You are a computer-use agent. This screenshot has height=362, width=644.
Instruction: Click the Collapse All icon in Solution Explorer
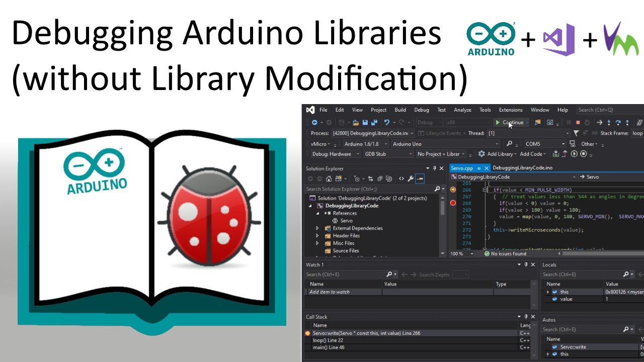click(x=380, y=178)
